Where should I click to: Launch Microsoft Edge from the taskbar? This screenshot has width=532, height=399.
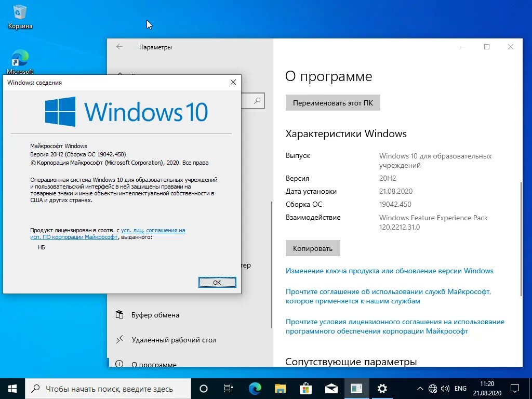(255, 389)
